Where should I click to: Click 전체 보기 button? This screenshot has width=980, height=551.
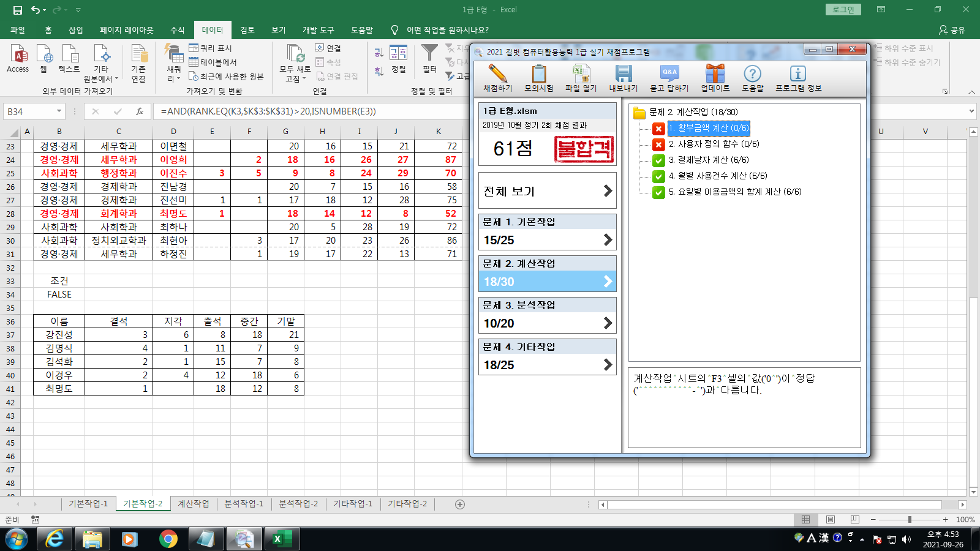point(547,191)
